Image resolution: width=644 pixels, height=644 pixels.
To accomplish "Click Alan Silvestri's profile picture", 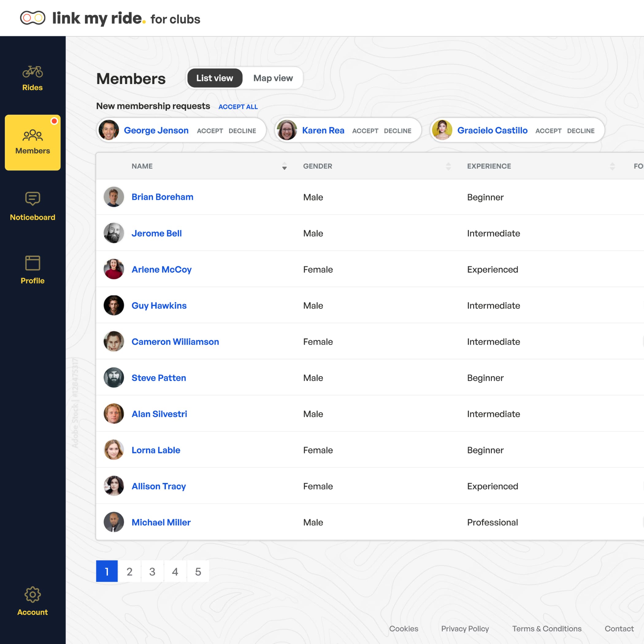I will click(x=114, y=414).
